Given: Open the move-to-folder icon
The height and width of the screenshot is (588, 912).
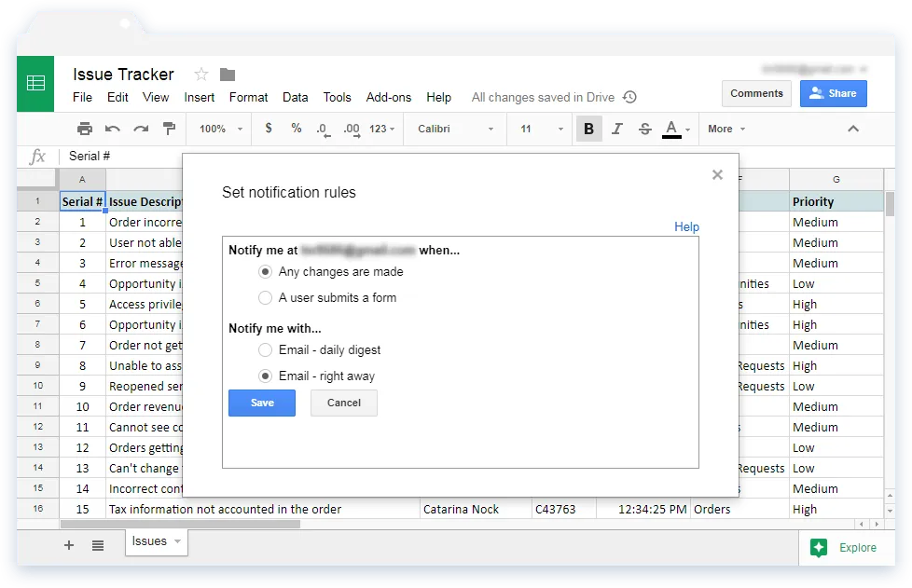Looking at the screenshot, I should (x=228, y=75).
